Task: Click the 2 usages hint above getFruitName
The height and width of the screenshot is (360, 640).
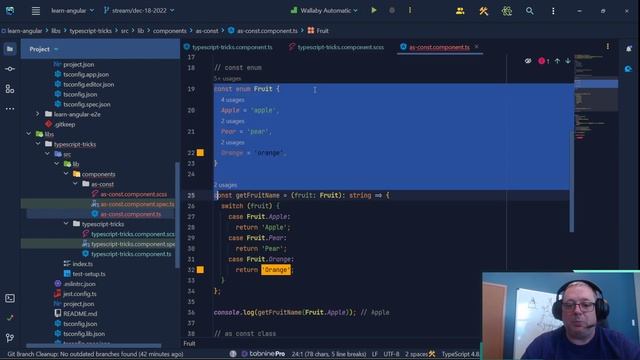Action: [x=225, y=185]
